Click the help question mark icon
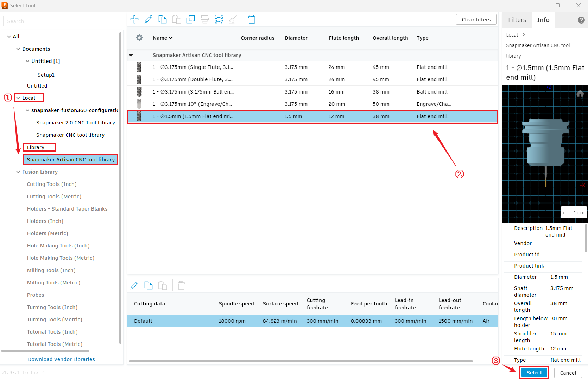The height and width of the screenshot is (380, 588). click(x=581, y=20)
